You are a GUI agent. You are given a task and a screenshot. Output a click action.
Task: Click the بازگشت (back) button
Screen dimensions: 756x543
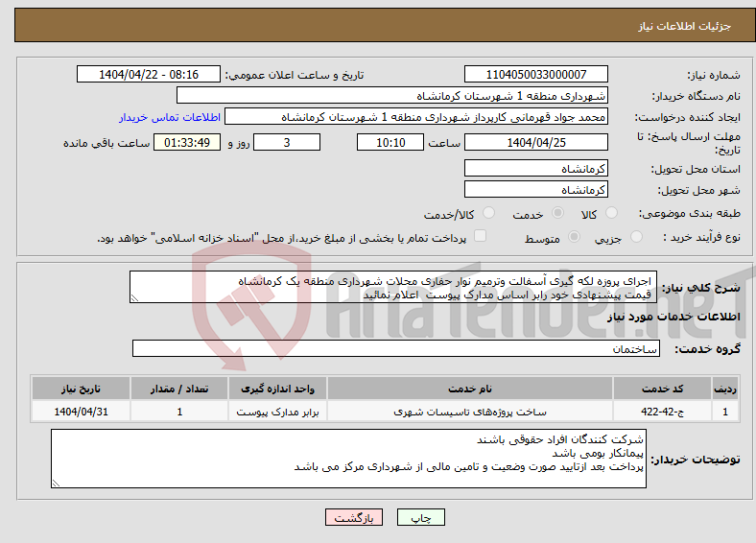pyautogui.click(x=354, y=517)
